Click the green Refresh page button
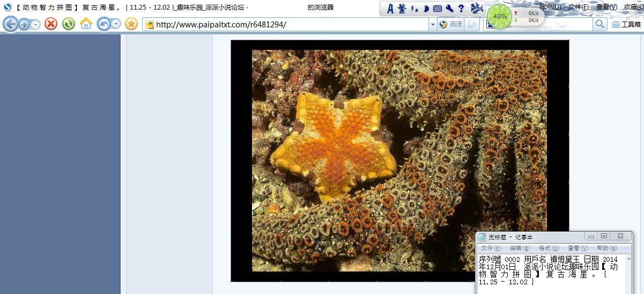The image size is (644, 294). click(x=68, y=24)
